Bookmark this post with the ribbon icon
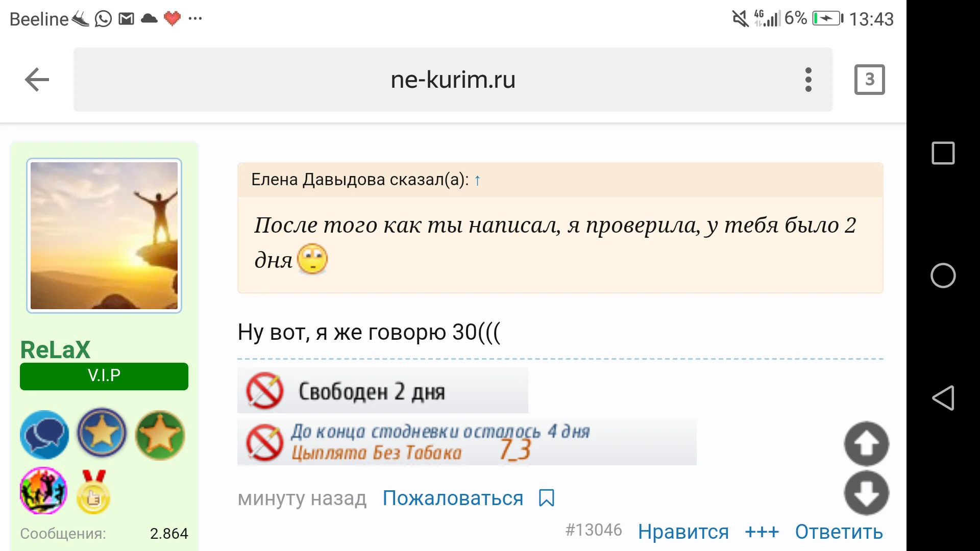The height and width of the screenshot is (551, 980). 546,498
